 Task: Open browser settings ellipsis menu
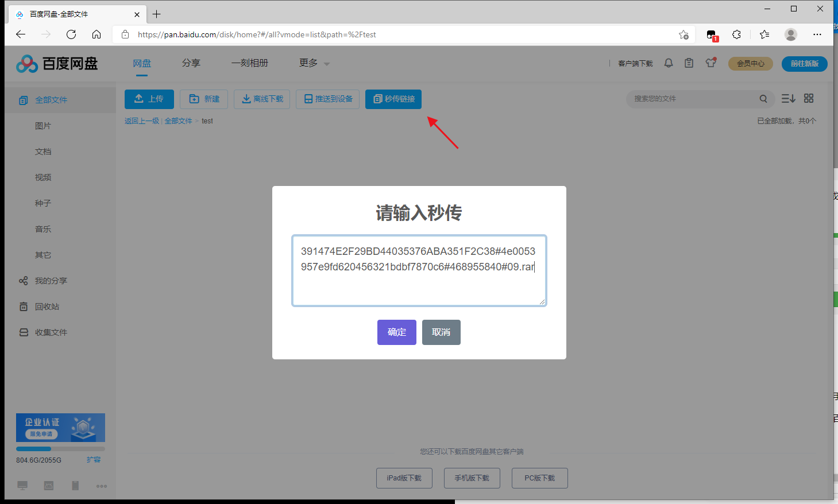pos(817,34)
